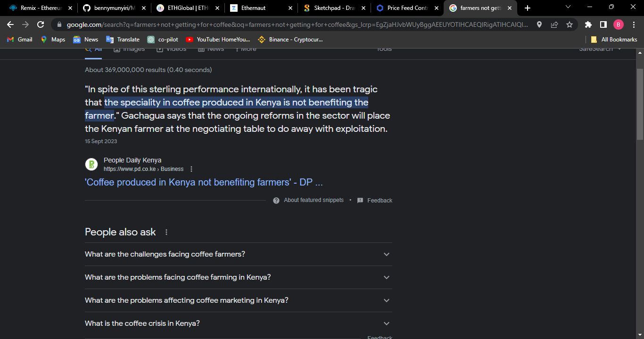This screenshot has width=644, height=339.
Task: Open People also ask options dots
Action: pos(166,232)
